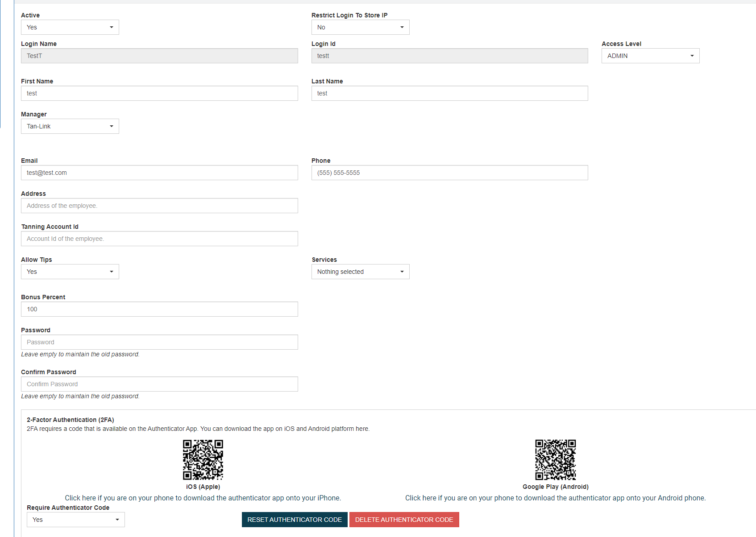Click the Google Play (Android) QR code
This screenshot has width=756, height=537.
click(556, 460)
